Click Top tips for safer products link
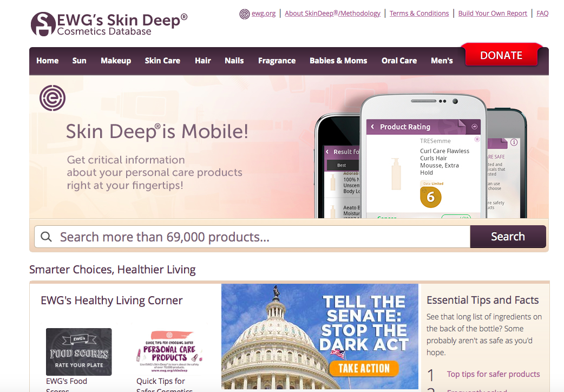Viewport: 564px width, 392px height. (x=493, y=374)
